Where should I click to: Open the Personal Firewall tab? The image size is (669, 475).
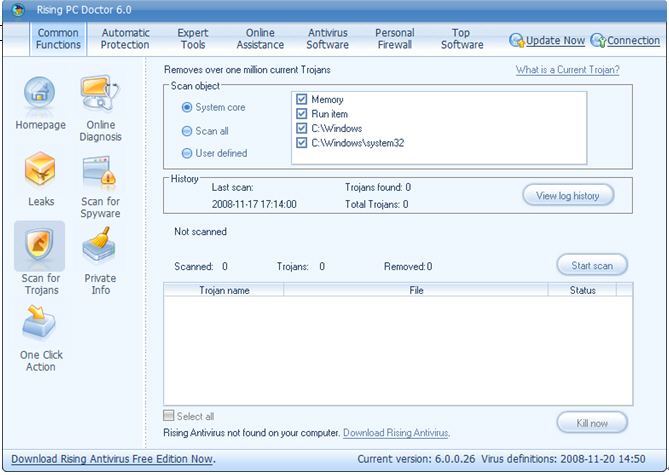394,39
